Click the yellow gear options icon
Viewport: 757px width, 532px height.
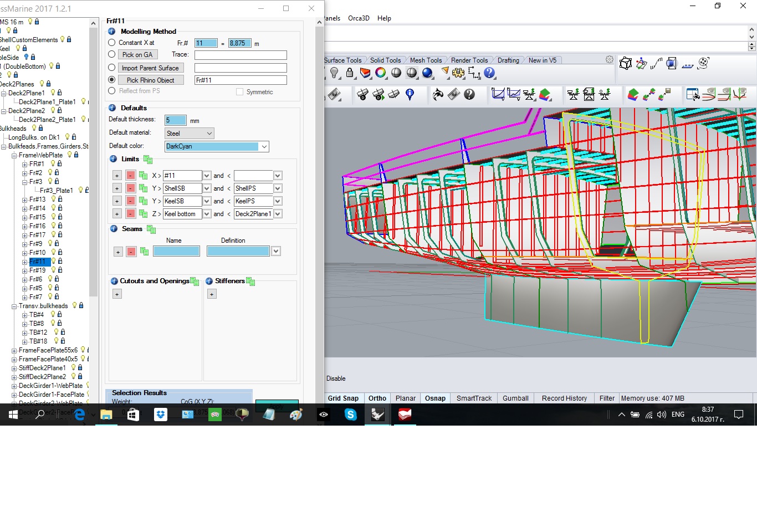click(458, 73)
